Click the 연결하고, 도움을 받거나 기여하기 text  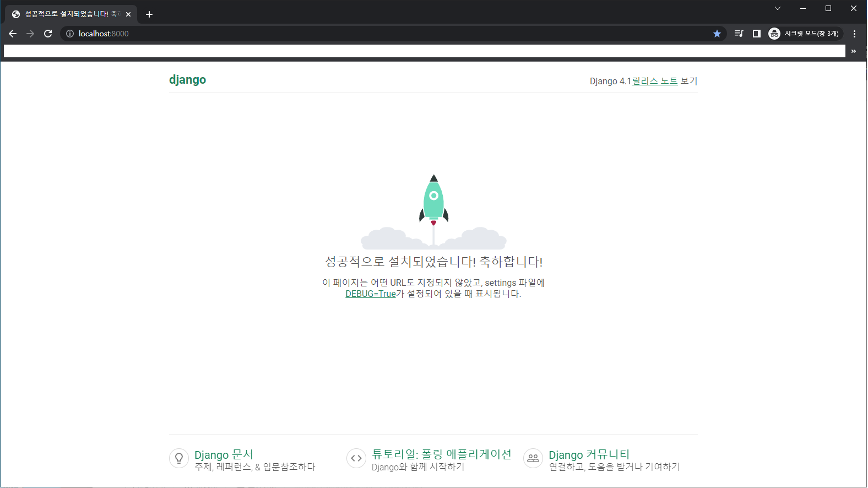(x=614, y=467)
